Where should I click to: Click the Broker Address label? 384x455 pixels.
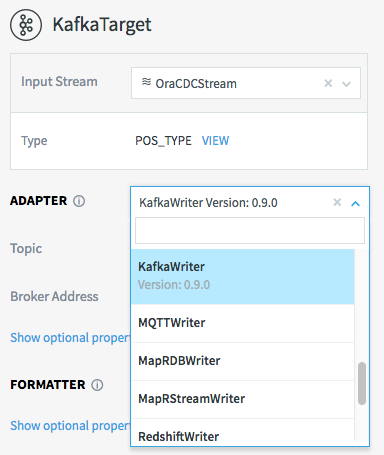(x=54, y=296)
